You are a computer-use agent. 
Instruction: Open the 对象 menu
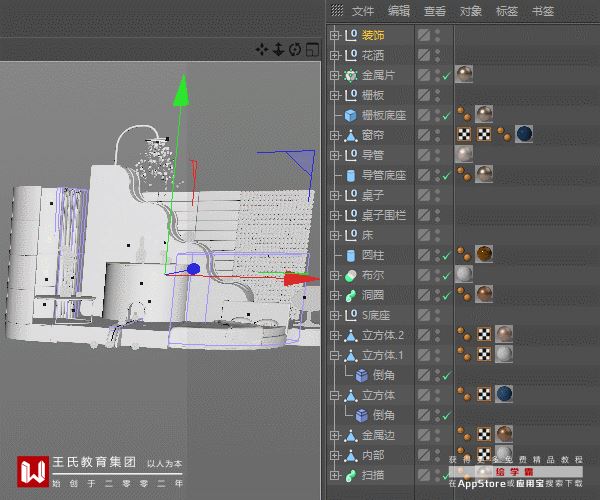pos(471,11)
